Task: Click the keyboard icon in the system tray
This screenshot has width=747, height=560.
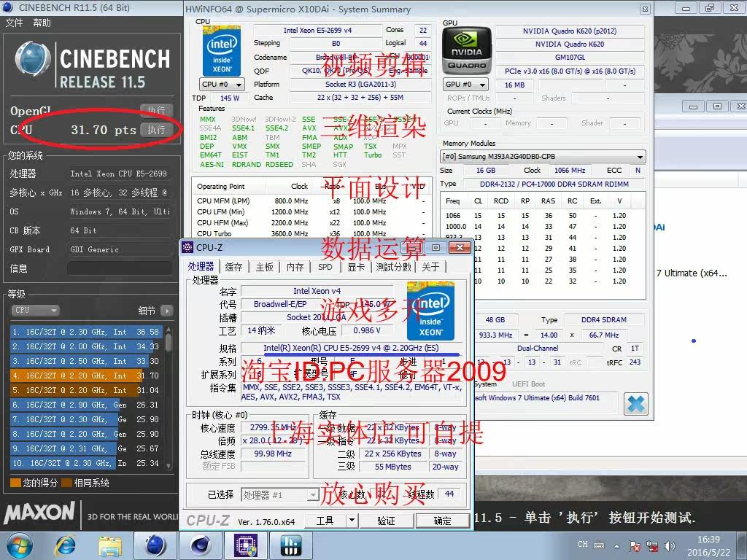Action: click(x=599, y=545)
